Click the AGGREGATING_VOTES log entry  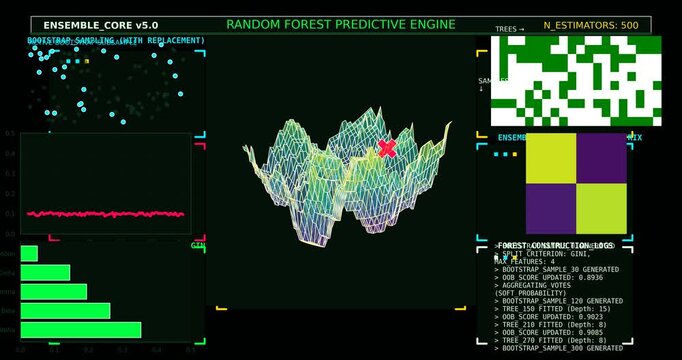533,285
